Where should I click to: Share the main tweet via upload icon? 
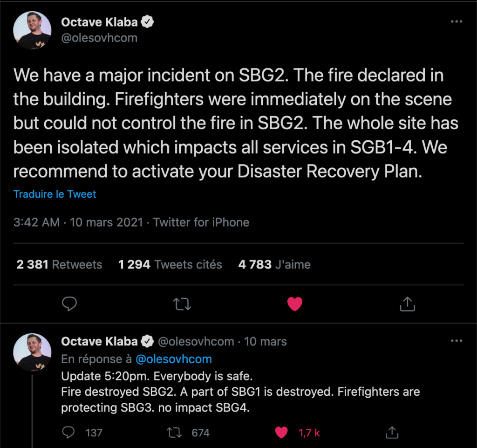[x=407, y=304]
